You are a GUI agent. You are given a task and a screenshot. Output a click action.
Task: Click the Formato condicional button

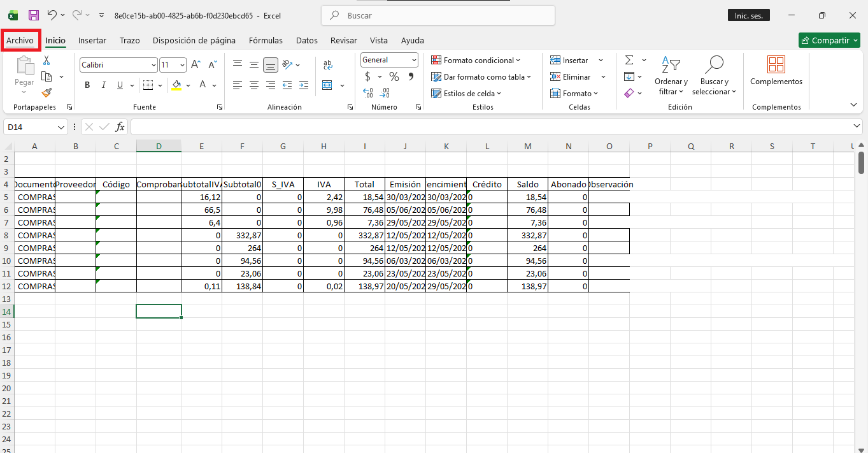click(476, 61)
